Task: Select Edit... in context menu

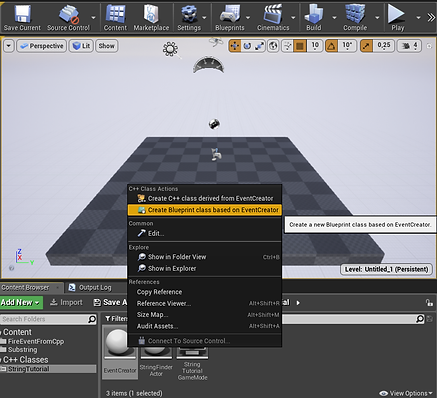Action: click(x=205, y=233)
